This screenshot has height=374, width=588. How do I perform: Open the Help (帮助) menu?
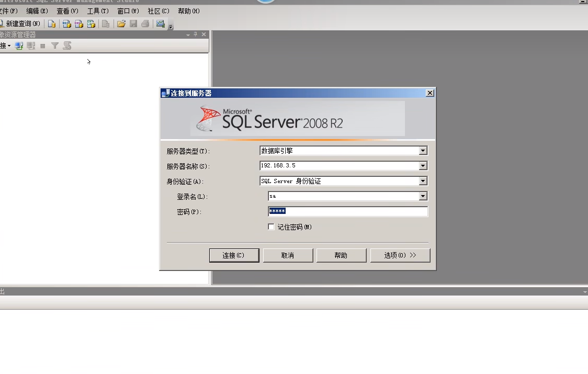pos(189,12)
